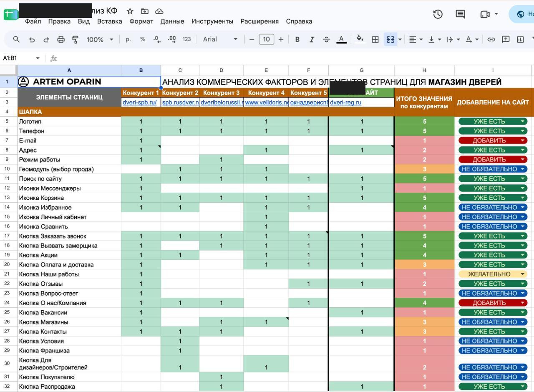Screen dimensions: 534x392
Task: Decrease decimal places
Action: (157, 39)
